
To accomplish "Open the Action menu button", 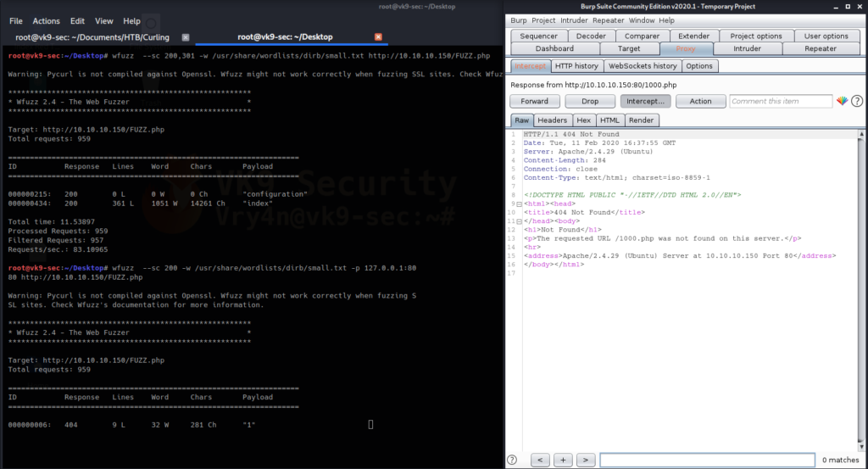I will tap(701, 101).
